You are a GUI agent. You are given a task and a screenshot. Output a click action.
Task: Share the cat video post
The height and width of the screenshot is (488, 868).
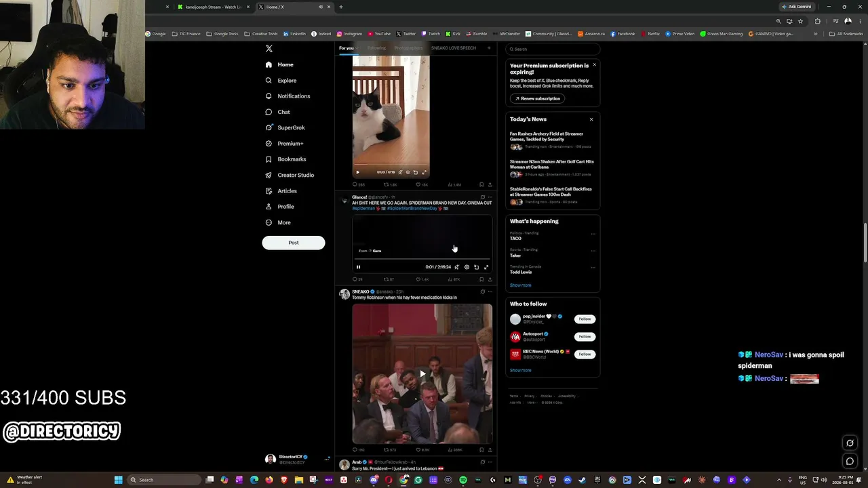[490, 184]
